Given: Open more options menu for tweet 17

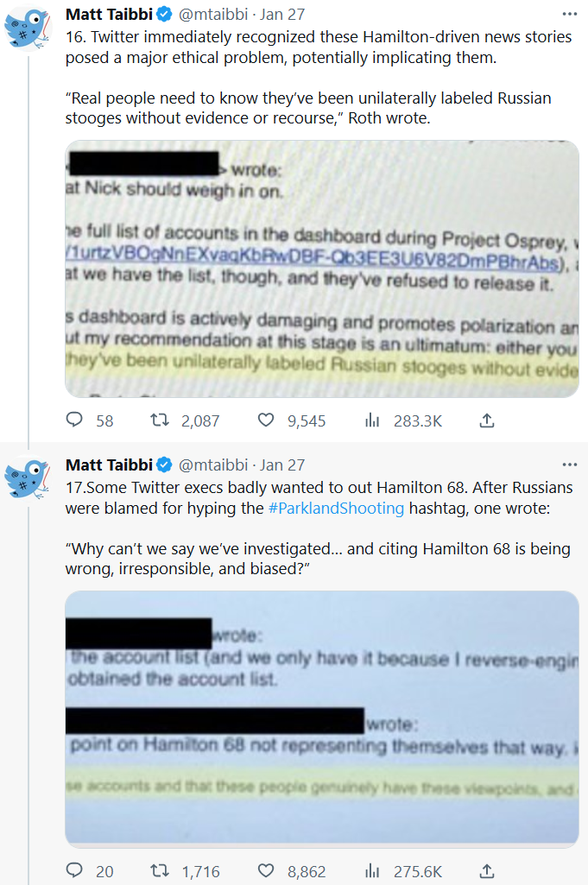Looking at the screenshot, I should coord(569,465).
